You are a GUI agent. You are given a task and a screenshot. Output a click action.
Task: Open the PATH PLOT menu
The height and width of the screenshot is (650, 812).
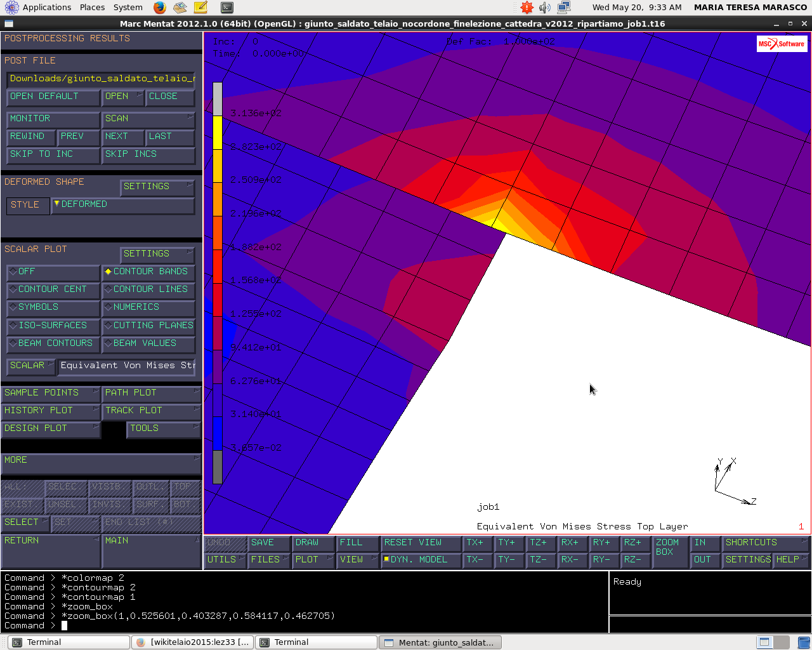click(152, 393)
